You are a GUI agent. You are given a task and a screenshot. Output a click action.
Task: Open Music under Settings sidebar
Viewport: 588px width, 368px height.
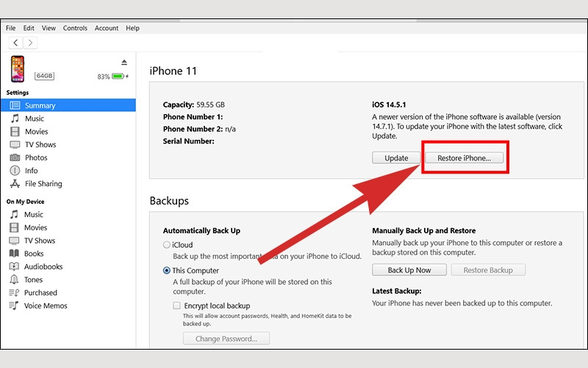(34, 118)
